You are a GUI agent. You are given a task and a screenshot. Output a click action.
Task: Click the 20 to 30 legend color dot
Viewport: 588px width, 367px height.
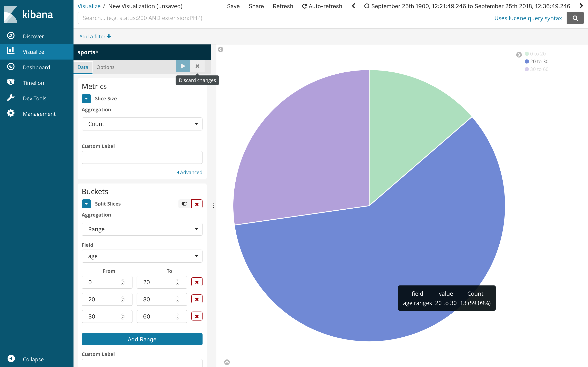527,61
